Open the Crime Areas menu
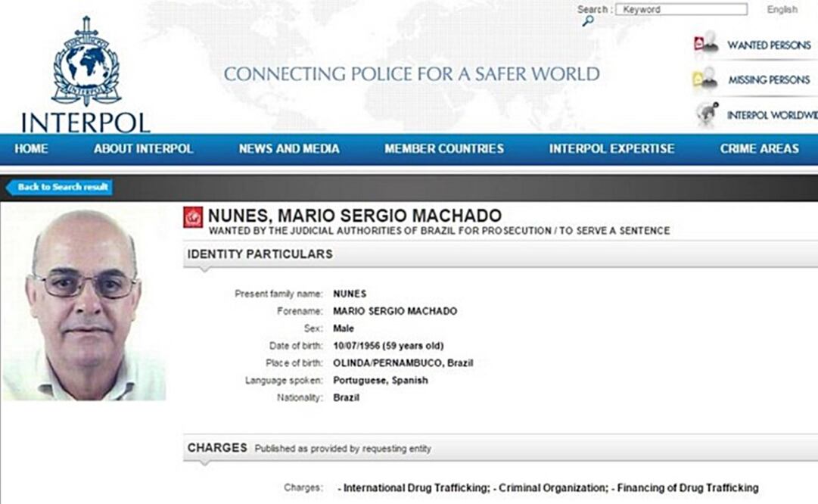The image size is (818, 504). pos(759,149)
